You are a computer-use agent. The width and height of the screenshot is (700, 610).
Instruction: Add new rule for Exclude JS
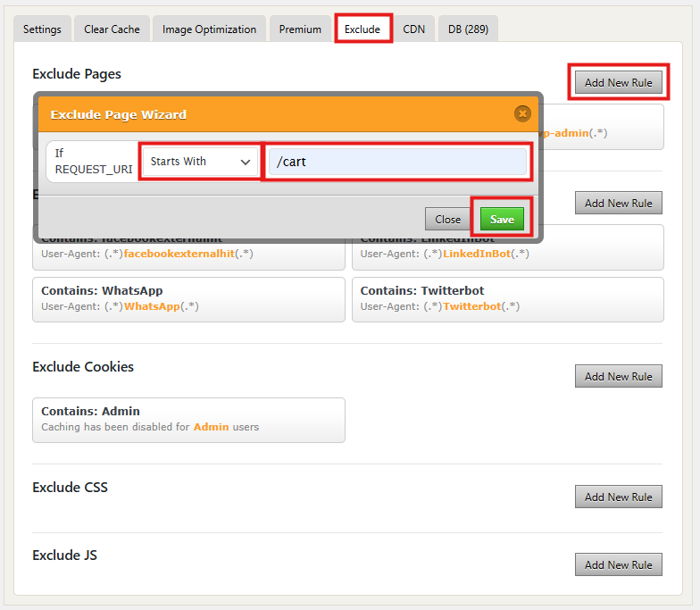tap(618, 564)
